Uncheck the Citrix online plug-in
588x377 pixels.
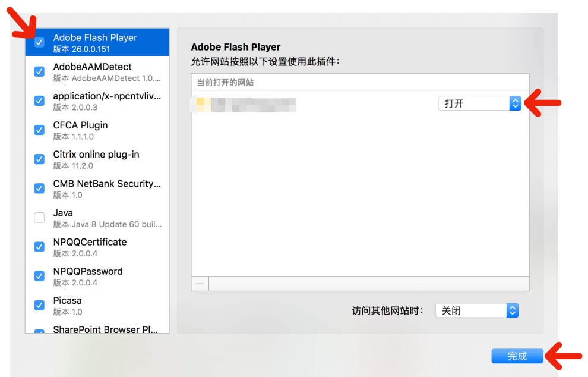tap(39, 159)
